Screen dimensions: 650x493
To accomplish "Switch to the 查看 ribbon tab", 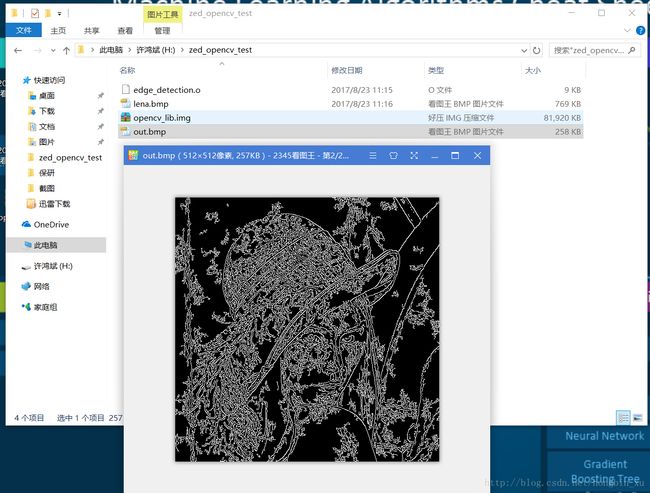I will coord(125,31).
